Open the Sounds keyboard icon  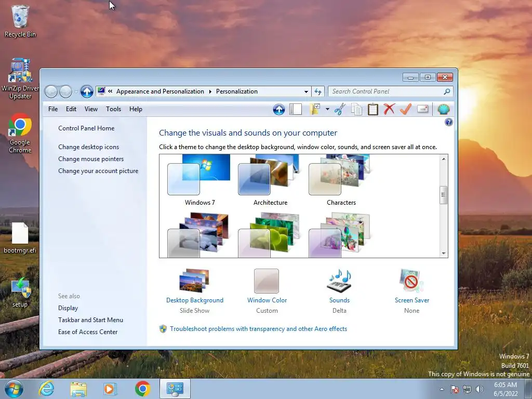[339, 281]
